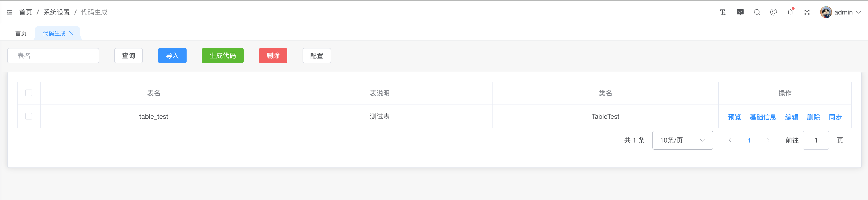Image resolution: width=868 pixels, height=200 pixels.
Task: Switch to the 首页 tab
Action: coord(21,33)
